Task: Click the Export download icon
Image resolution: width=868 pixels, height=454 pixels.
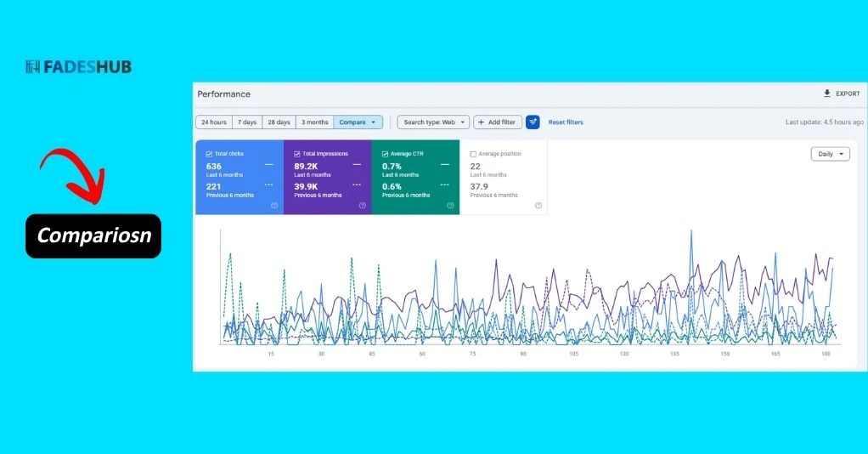Action: [x=826, y=94]
